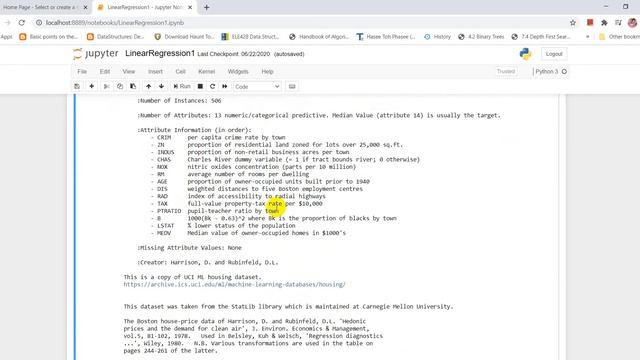Click the Python 3 kernel indicator circle
This screenshot has height=360, width=640.
point(564,71)
